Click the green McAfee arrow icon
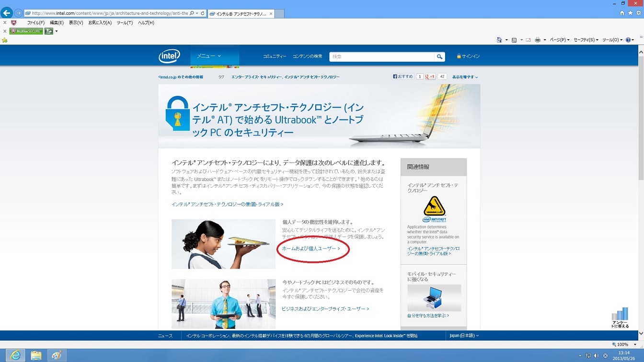Image resolution: width=644 pixels, height=362 pixels. click(49, 31)
